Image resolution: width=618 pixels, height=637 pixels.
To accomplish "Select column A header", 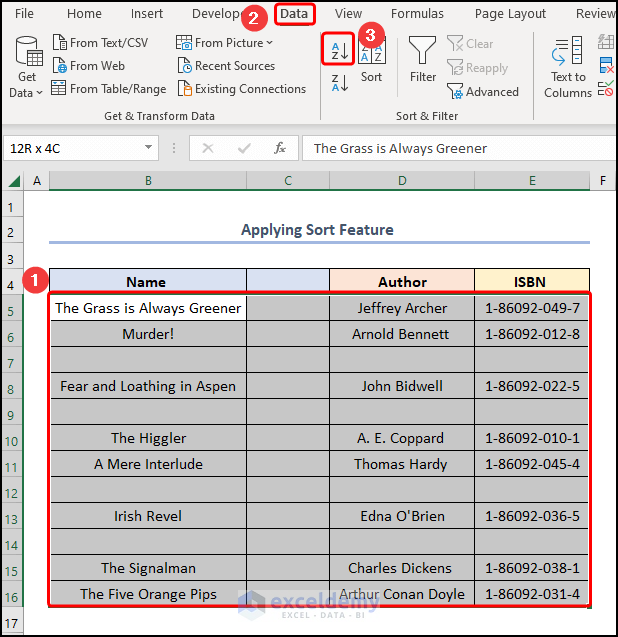I will pyautogui.click(x=37, y=180).
